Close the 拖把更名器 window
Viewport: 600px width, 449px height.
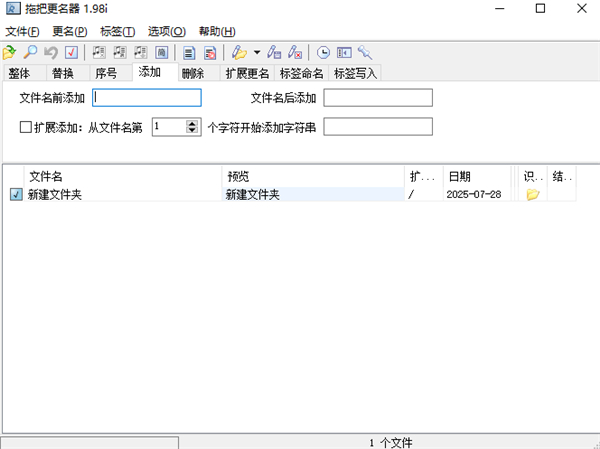pyautogui.click(x=582, y=8)
